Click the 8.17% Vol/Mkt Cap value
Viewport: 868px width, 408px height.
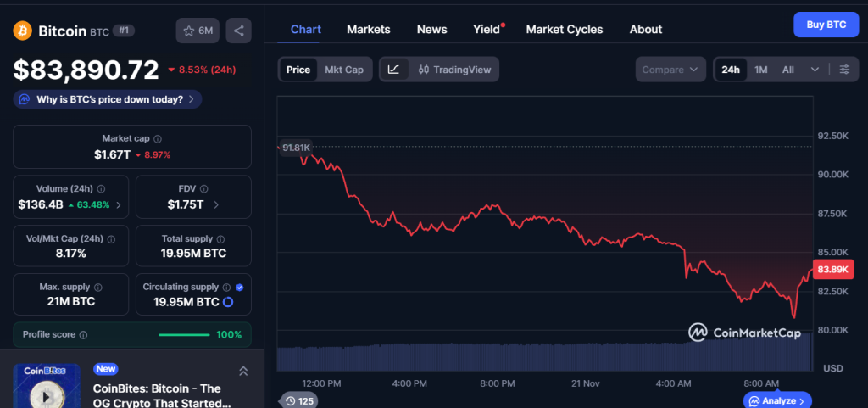click(x=71, y=254)
